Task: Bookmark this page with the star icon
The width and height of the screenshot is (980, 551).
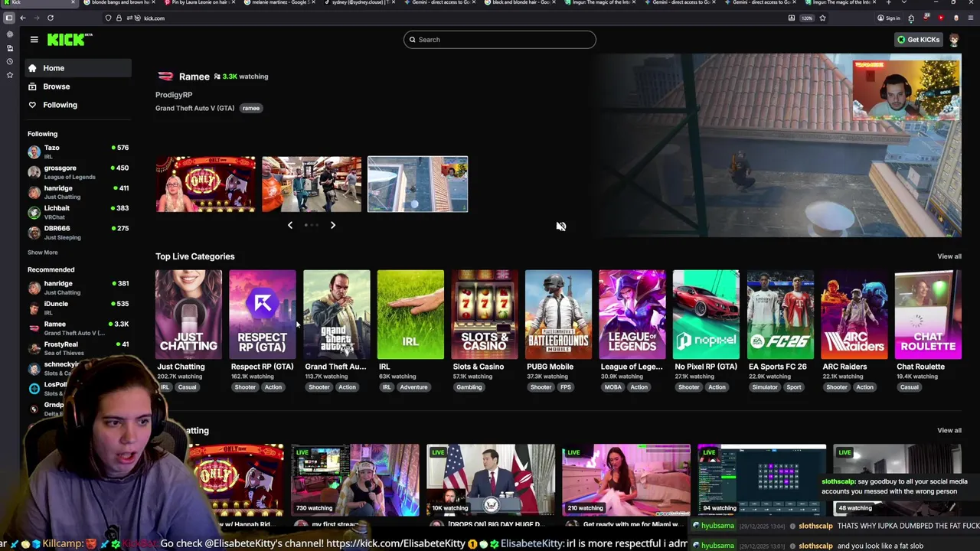Action: pos(822,18)
